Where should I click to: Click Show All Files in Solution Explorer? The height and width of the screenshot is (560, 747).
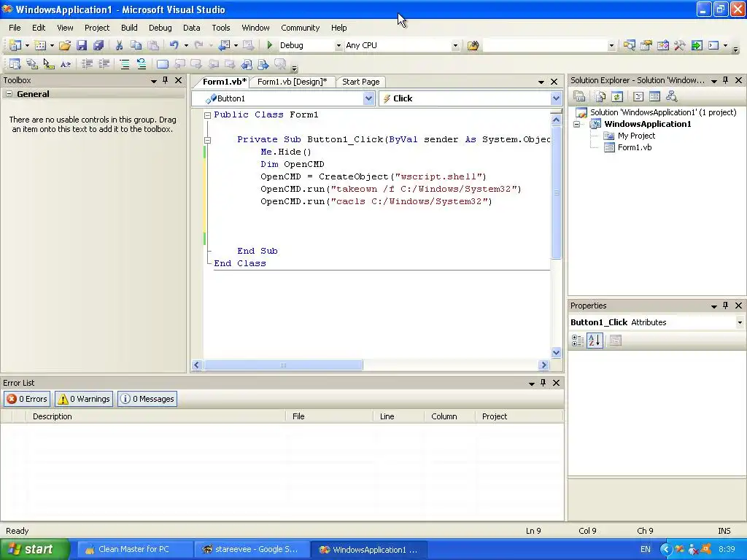click(x=600, y=97)
